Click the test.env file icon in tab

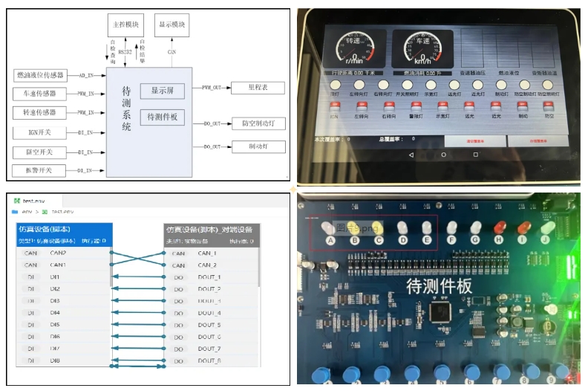point(16,201)
